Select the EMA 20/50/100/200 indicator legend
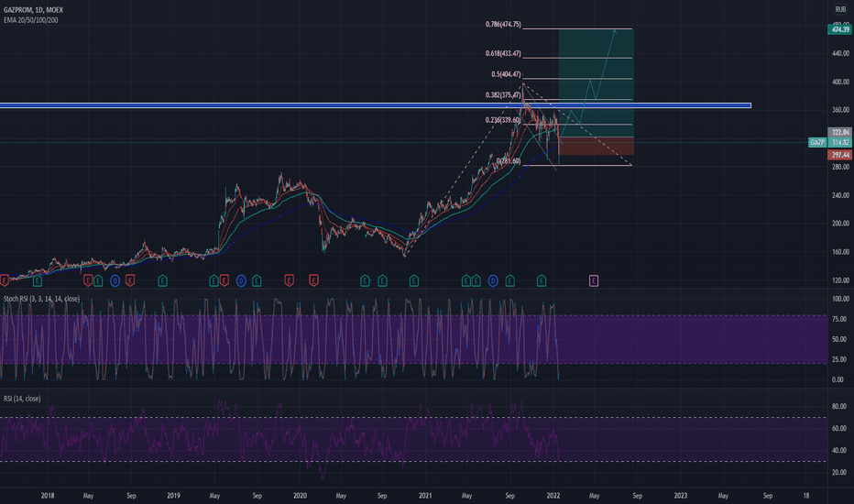This screenshot has width=854, height=504. point(31,20)
